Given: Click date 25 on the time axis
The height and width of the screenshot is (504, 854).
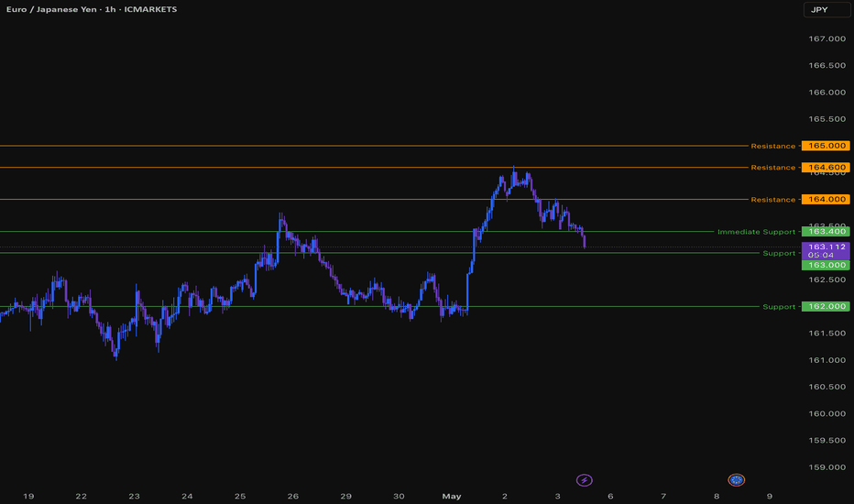Looking at the screenshot, I should (x=240, y=497).
